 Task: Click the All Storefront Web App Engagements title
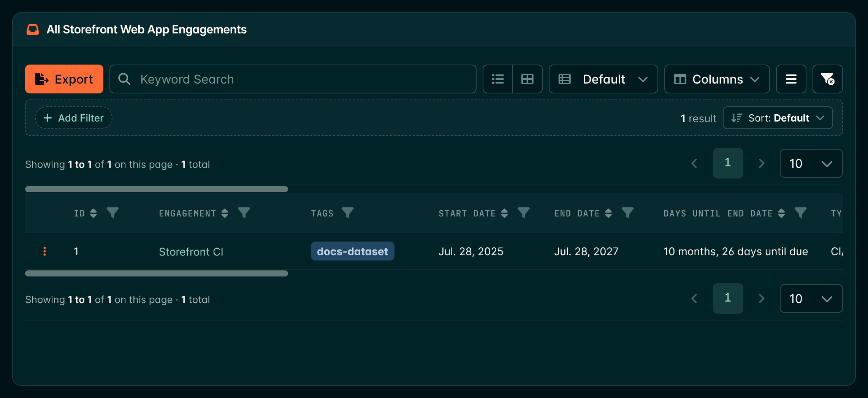(x=147, y=30)
